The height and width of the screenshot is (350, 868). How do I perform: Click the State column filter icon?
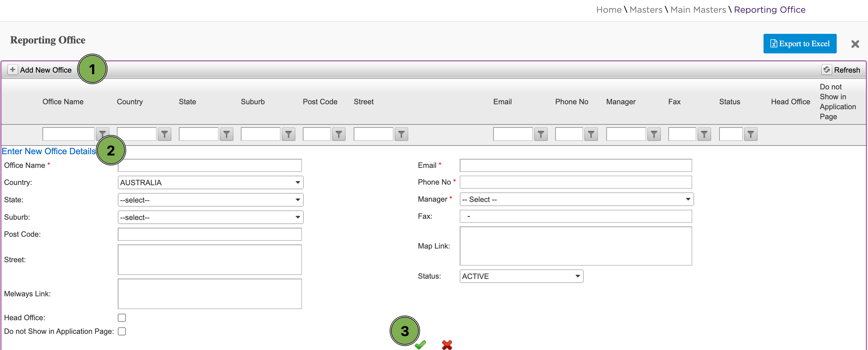(226, 134)
